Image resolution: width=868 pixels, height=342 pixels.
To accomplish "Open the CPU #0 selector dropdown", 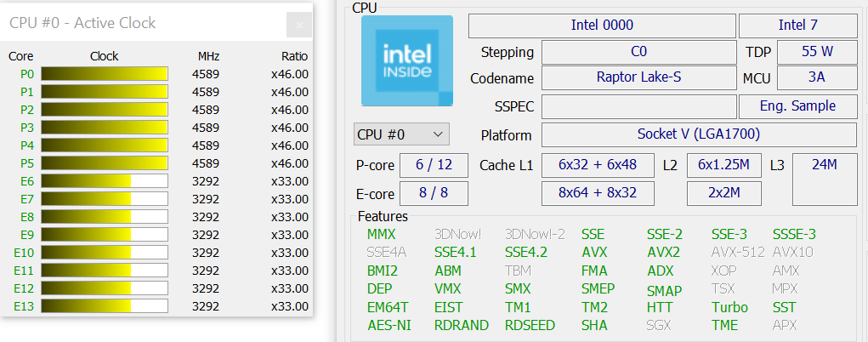I will [x=401, y=134].
